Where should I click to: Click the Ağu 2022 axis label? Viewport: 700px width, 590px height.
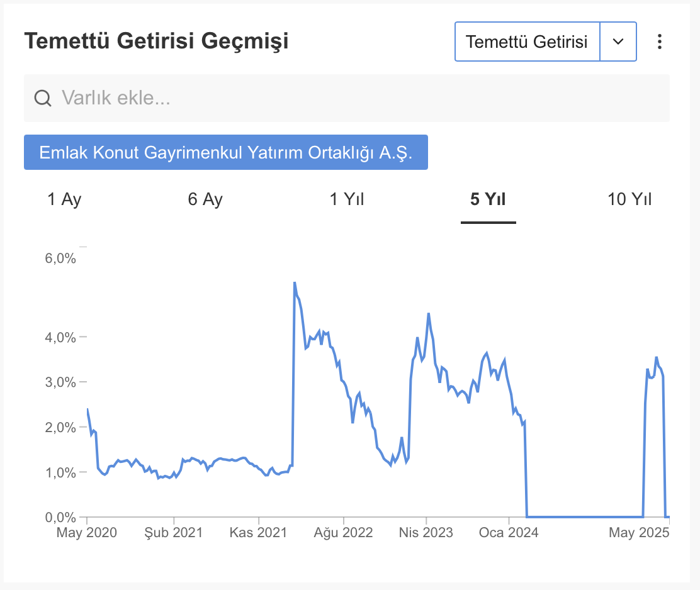pos(343,533)
